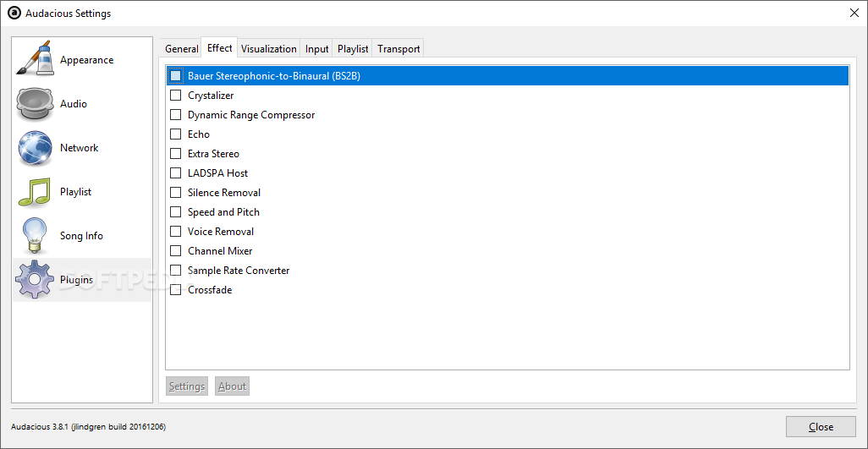Image resolution: width=868 pixels, height=449 pixels.
Task: Tick Dynamic Range Compressor checkbox
Action: (175, 114)
